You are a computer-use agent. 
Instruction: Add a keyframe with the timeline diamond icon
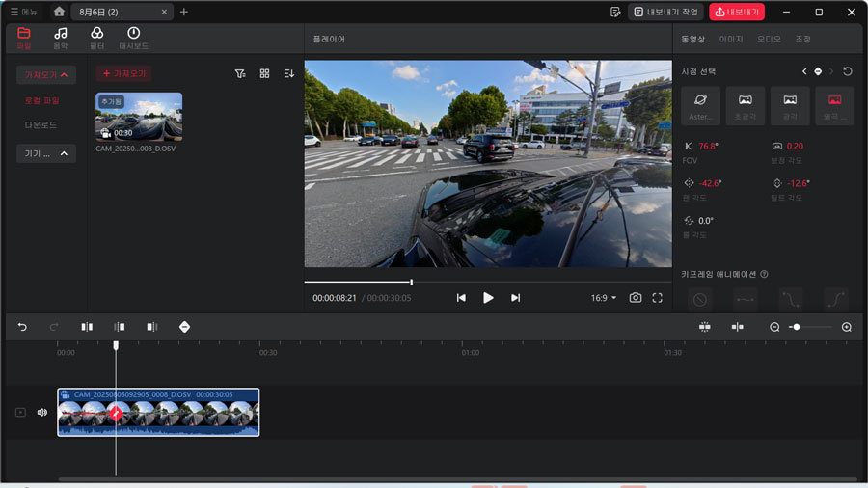184,327
